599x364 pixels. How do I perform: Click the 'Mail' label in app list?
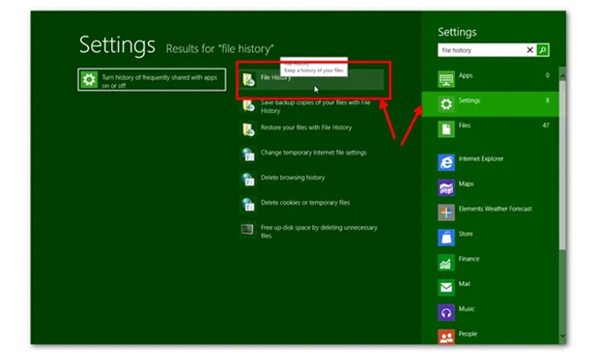464,284
